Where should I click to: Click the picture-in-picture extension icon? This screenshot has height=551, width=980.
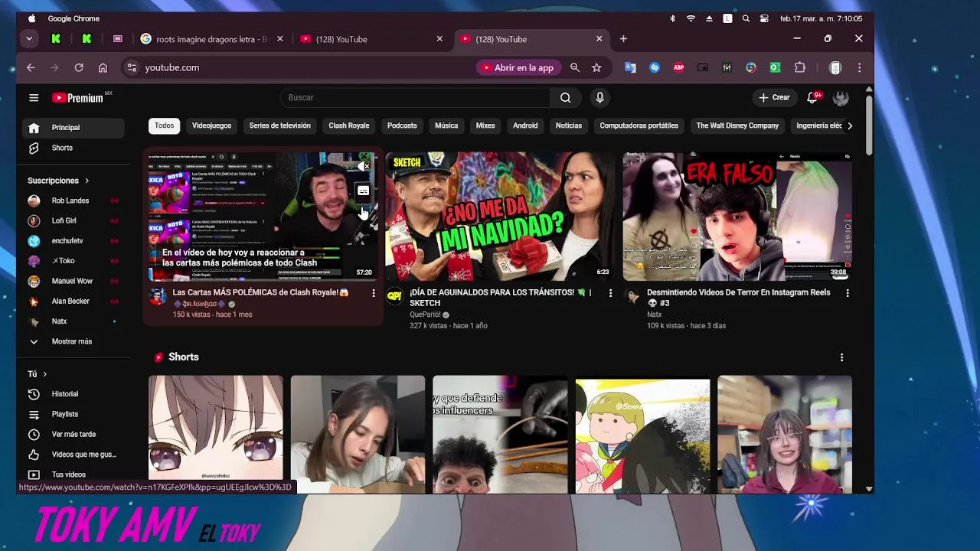[x=702, y=67]
